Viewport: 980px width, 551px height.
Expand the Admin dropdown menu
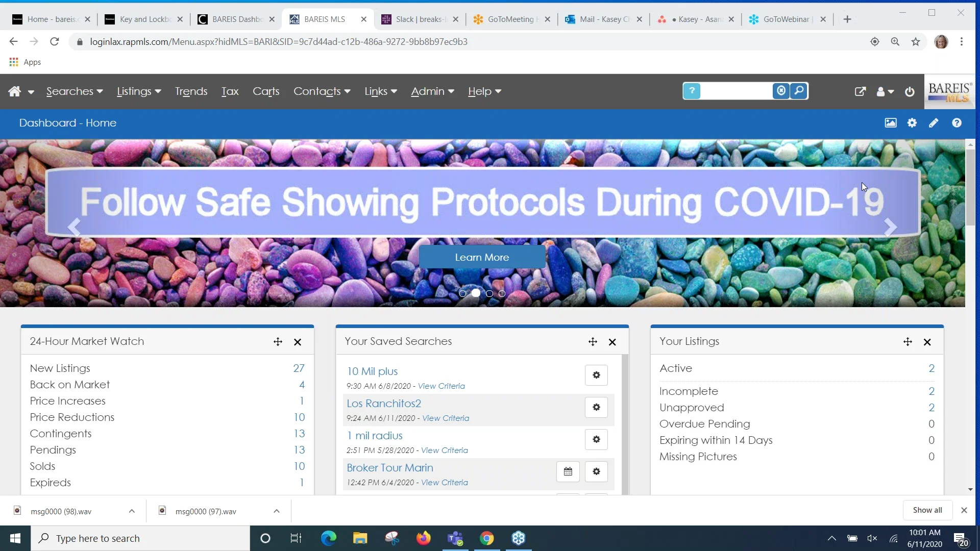click(x=432, y=91)
